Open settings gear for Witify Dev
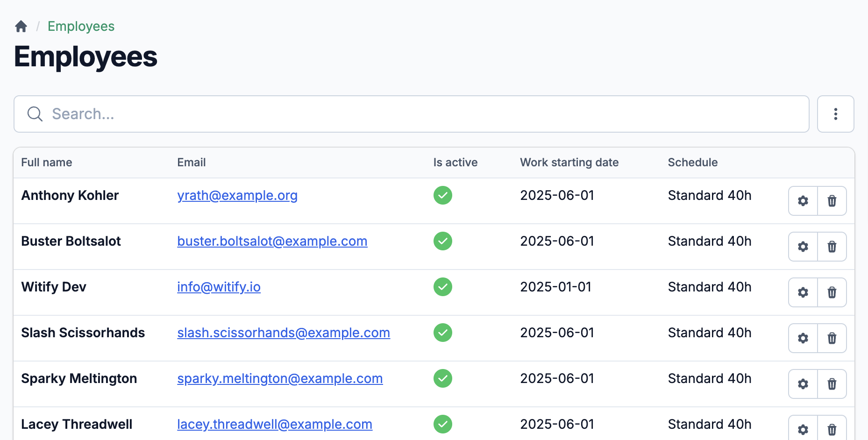The image size is (868, 440). [x=803, y=292]
